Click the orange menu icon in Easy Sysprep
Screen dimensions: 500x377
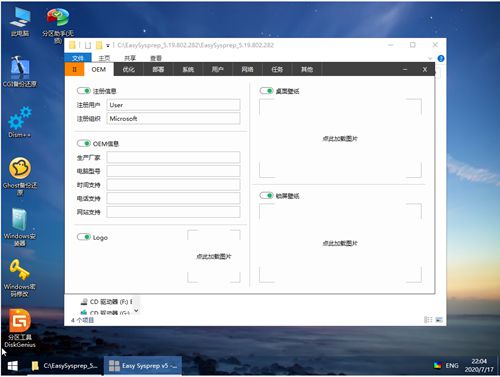click(74, 69)
